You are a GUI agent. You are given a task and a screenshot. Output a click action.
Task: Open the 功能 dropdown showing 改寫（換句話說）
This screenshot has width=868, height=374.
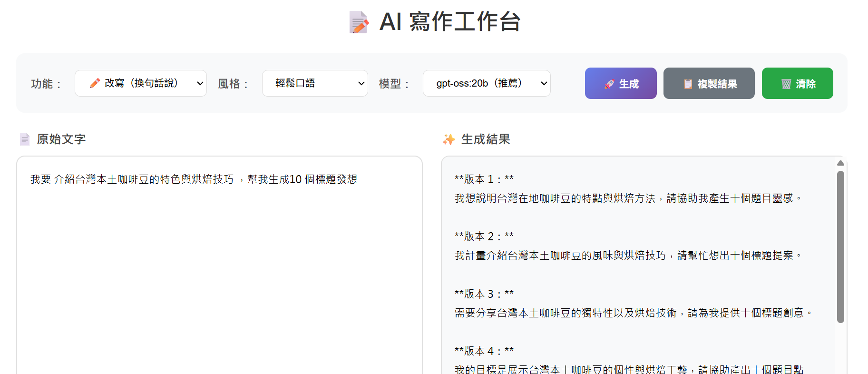coord(141,83)
